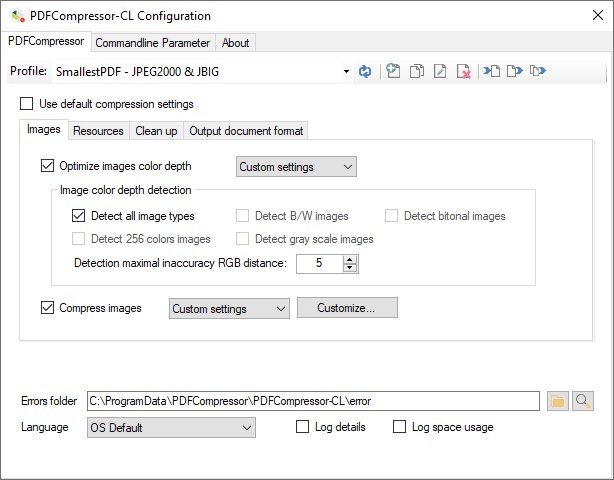Switch to the Commandline Parameter tab

pyautogui.click(x=152, y=43)
